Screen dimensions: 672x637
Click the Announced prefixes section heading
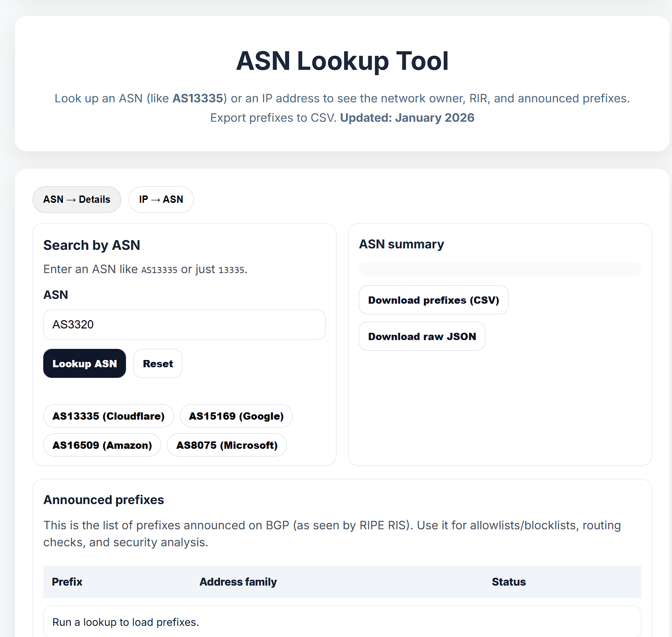pyautogui.click(x=103, y=500)
